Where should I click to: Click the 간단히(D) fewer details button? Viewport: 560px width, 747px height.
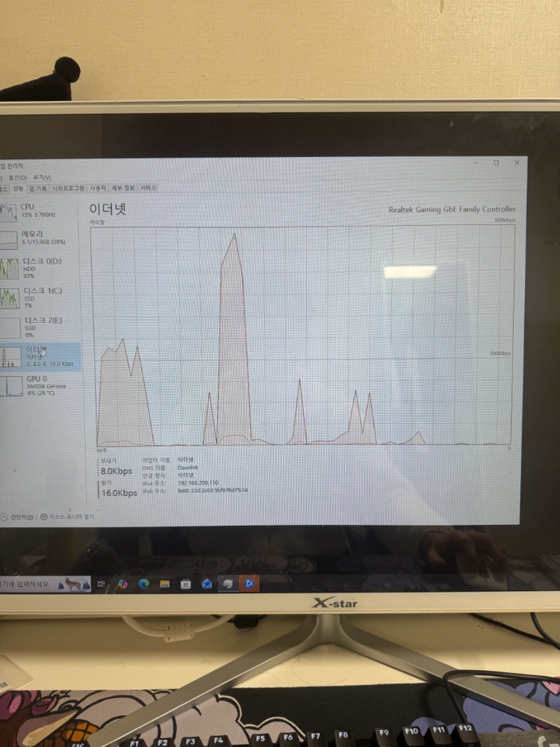pyautogui.click(x=17, y=517)
